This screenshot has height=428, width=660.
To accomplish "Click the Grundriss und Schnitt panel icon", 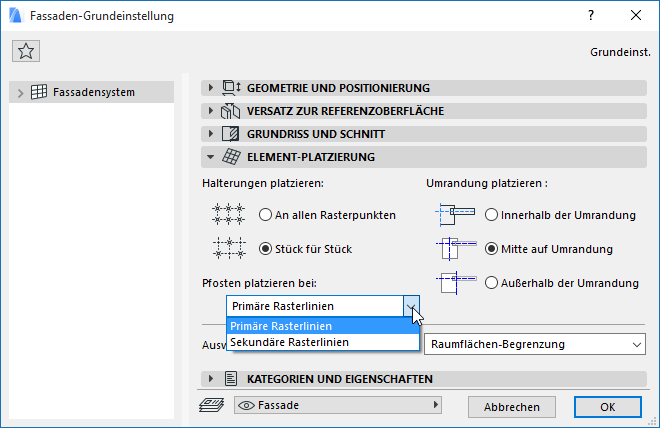I will click(231, 134).
